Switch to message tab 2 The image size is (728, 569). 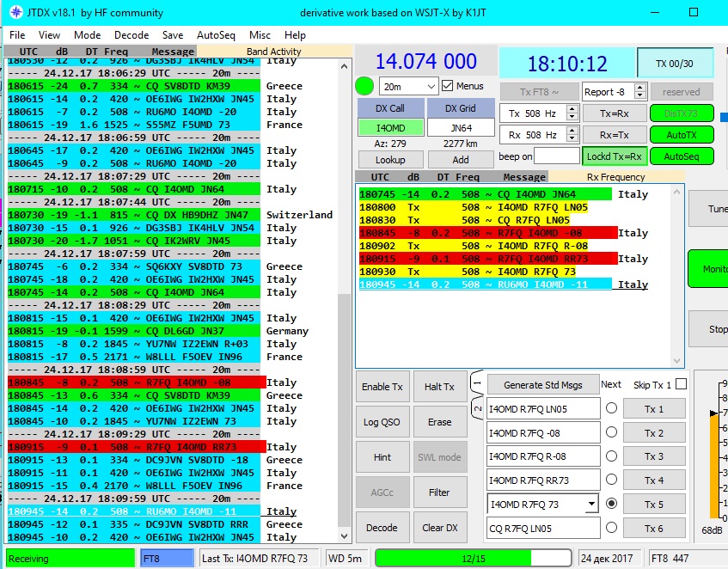pos(477,407)
